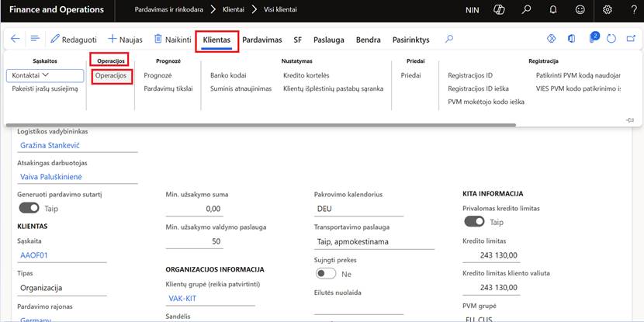Open the Copilot icon in header
The height and width of the screenshot is (322, 644).
(499, 10)
